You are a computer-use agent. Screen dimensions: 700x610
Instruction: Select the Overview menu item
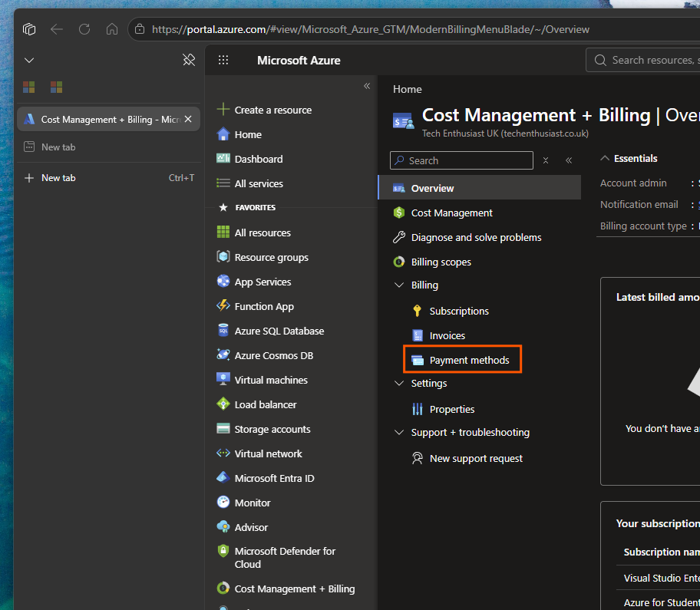click(480, 188)
